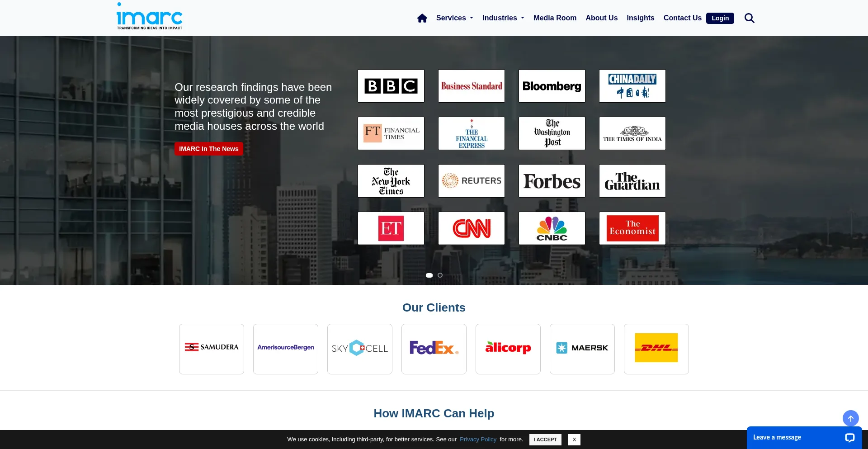Click The Times of India logo
This screenshot has height=449, width=868.
(632, 133)
